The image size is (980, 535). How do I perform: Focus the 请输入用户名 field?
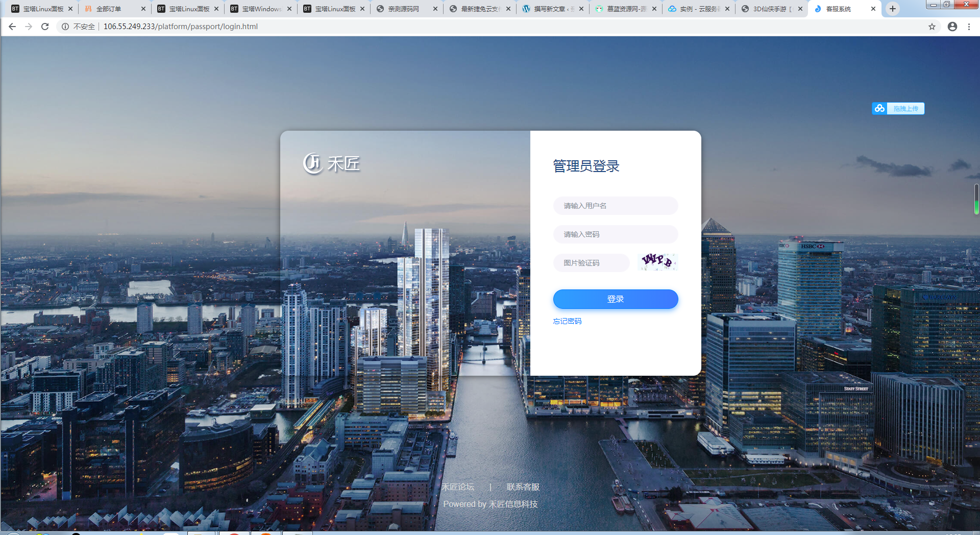(616, 206)
